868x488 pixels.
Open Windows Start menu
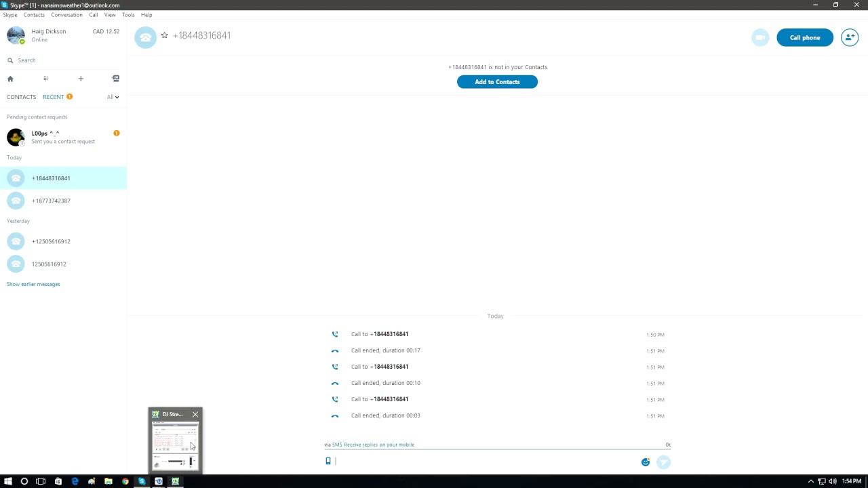point(8,481)
